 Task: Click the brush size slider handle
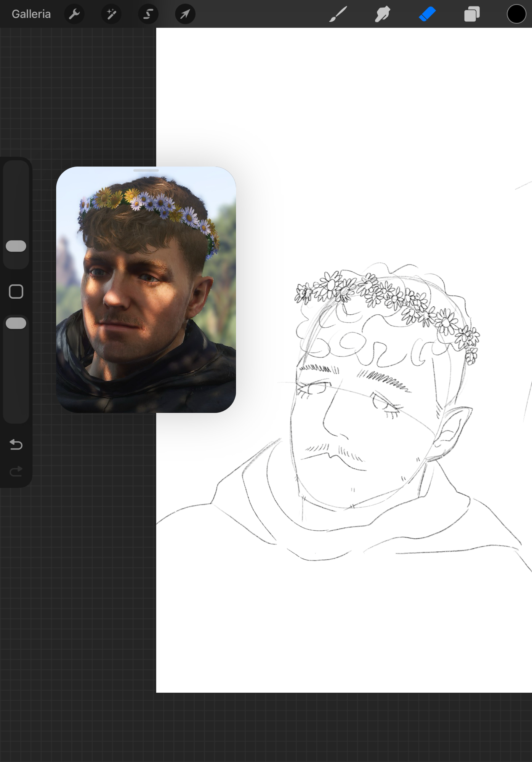click(16, 246)
